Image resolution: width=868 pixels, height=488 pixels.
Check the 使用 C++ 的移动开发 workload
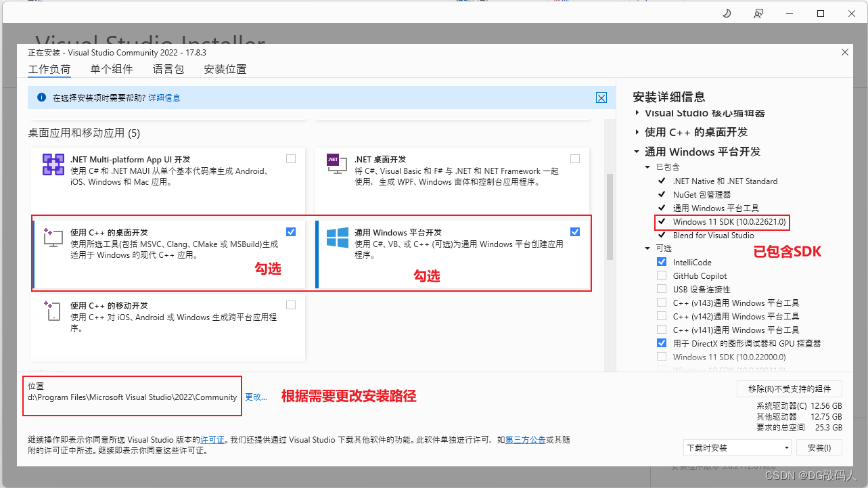pyautogui.click(x=291, y=305)
